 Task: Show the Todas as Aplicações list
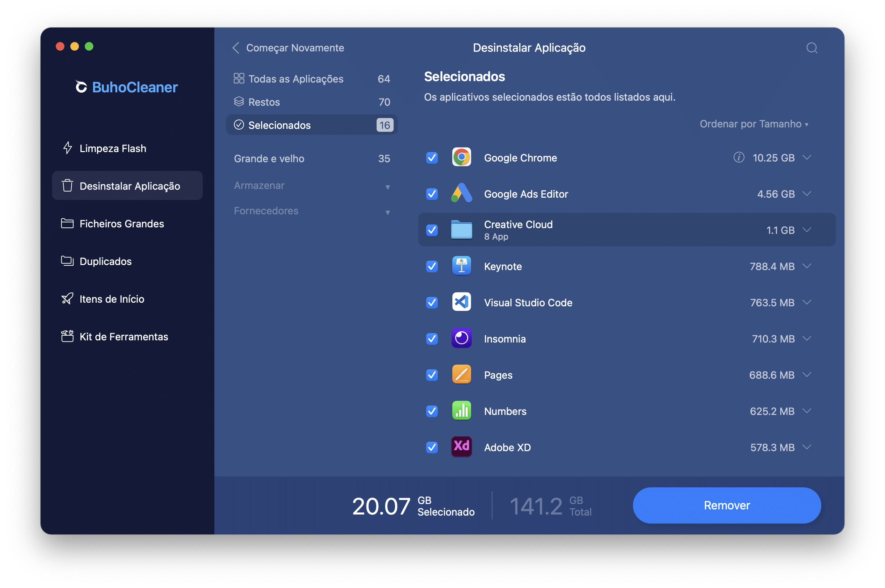(x=312, y=79)
